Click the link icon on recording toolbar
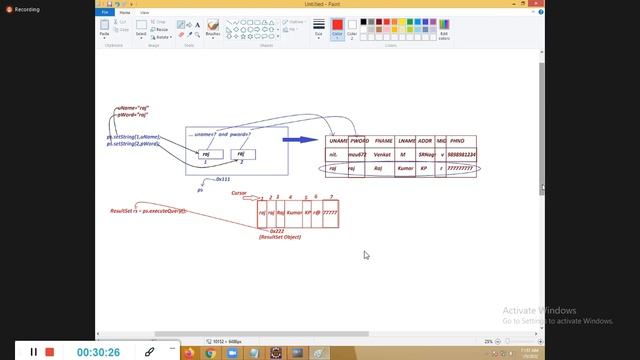 pyautogui.click(x=149, y=351)
